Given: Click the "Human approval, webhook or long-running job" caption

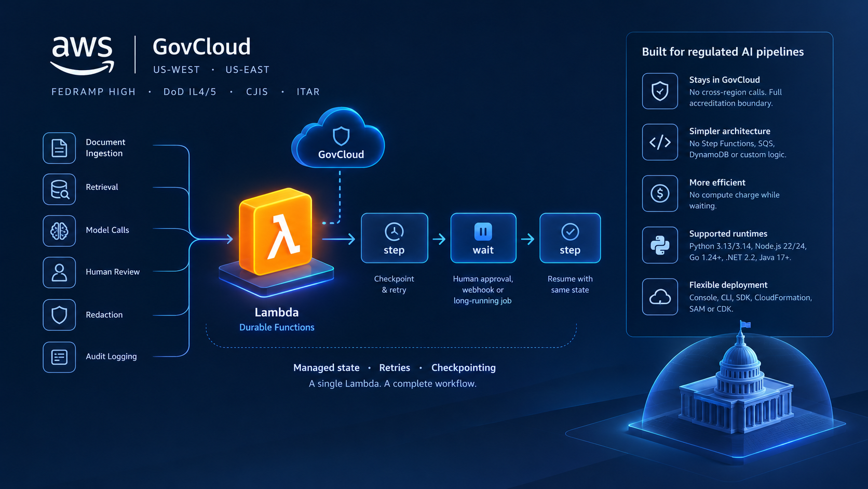Looking at the screenshot, I should (x=483, y=290).
